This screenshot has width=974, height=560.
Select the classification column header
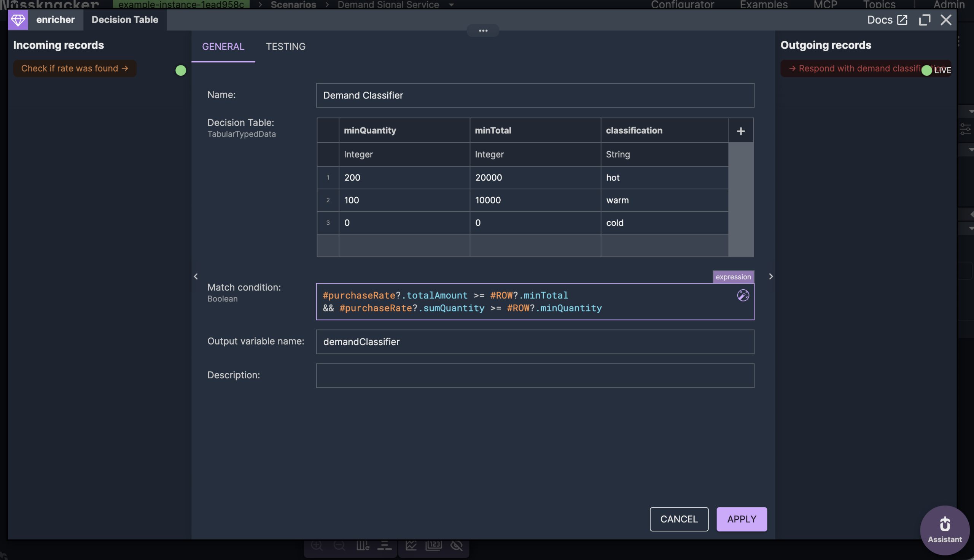coord(665,130)
